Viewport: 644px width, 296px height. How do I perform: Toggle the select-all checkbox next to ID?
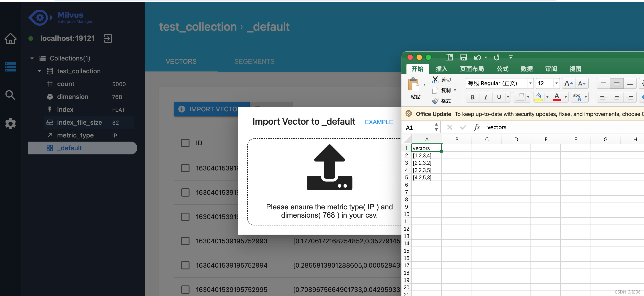point(185,143)
